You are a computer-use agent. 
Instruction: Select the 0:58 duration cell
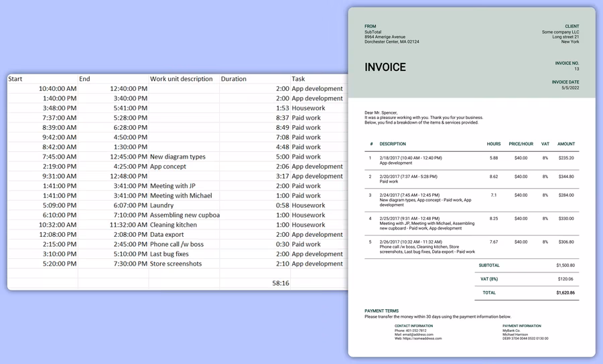[x=255, y=205]
